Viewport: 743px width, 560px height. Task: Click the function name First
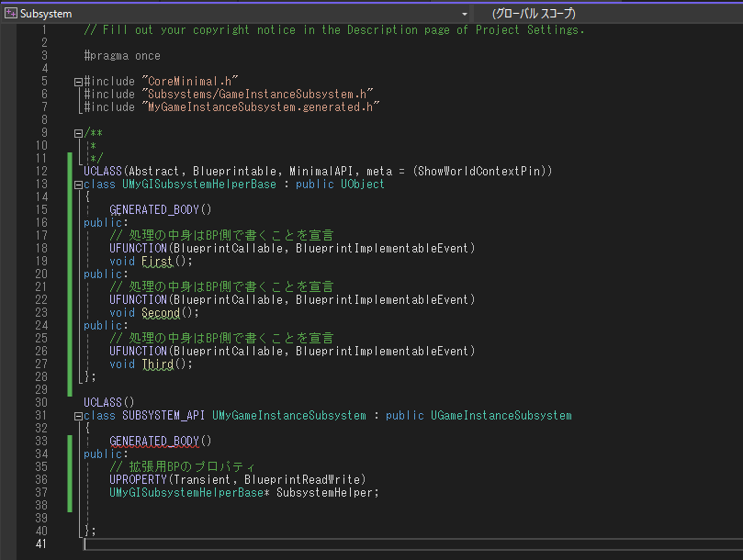[x=157, y=262]
